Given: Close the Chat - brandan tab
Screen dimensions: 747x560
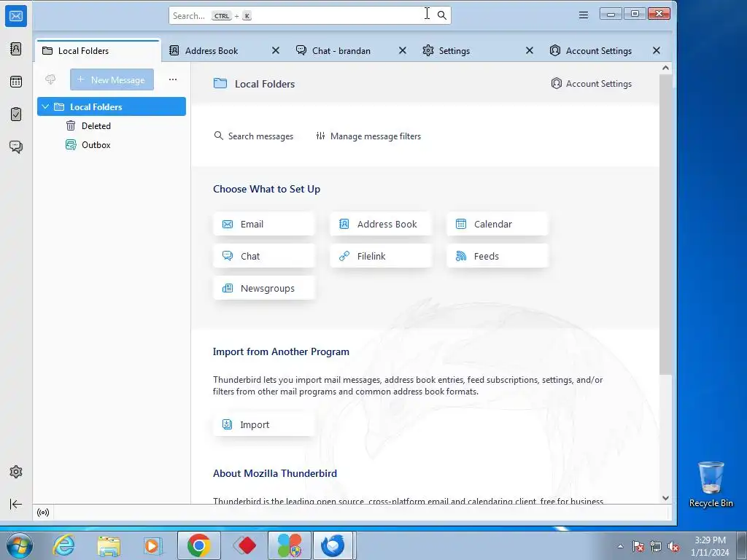Looking at the screenshot, I should pos(403,50).
